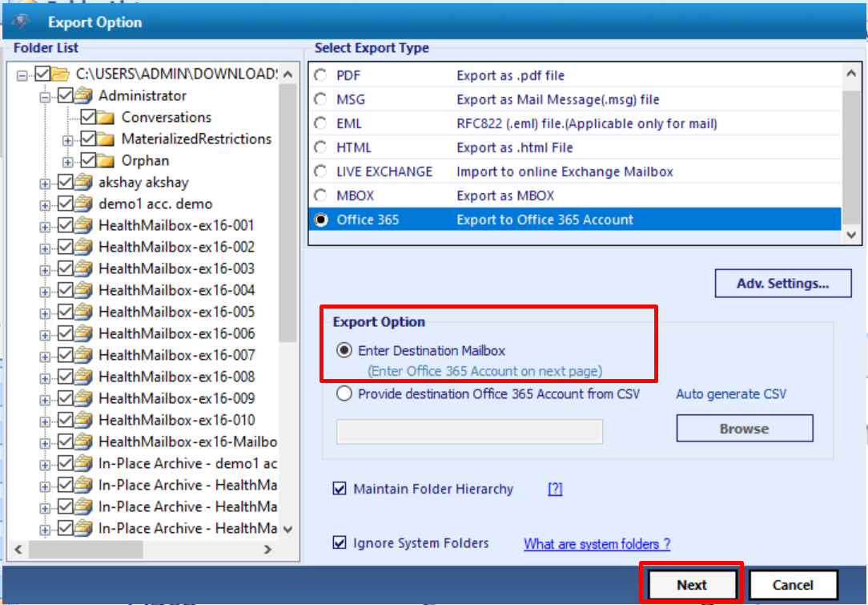This screenshot has width=868, height=605.
Task: Choose the EML export type radio button
Action: click(320, 123)
